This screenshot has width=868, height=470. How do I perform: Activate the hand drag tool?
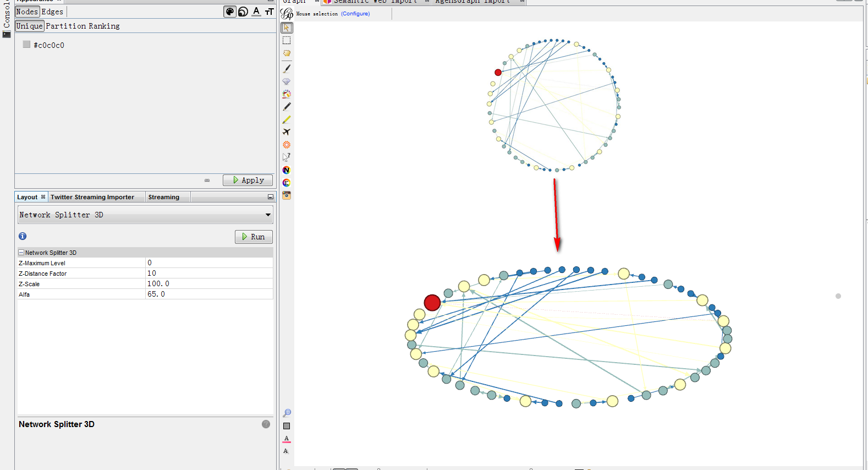[x=287, y=53]
